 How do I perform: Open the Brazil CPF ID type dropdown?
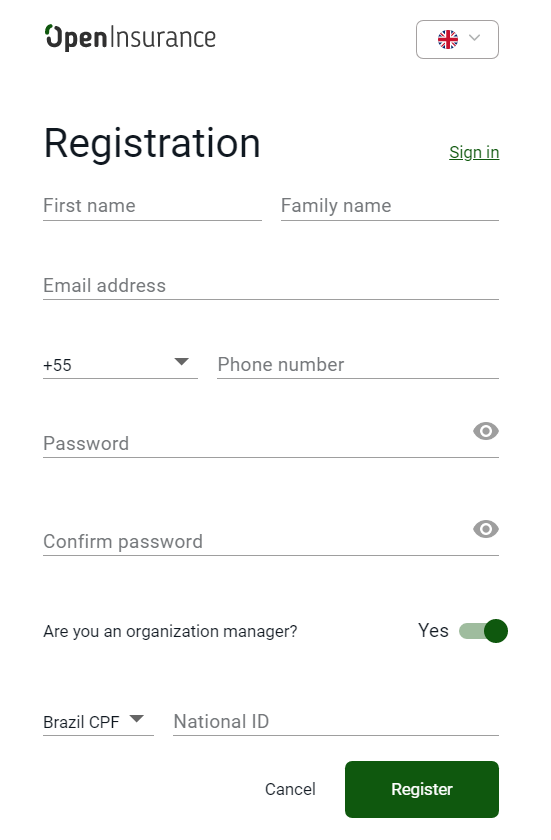99,722
